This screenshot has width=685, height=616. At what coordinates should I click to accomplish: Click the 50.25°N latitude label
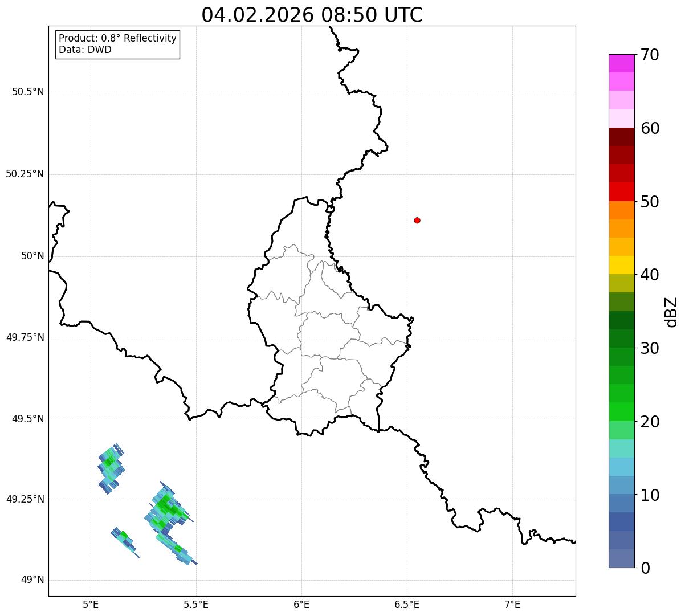click(25, 174)
